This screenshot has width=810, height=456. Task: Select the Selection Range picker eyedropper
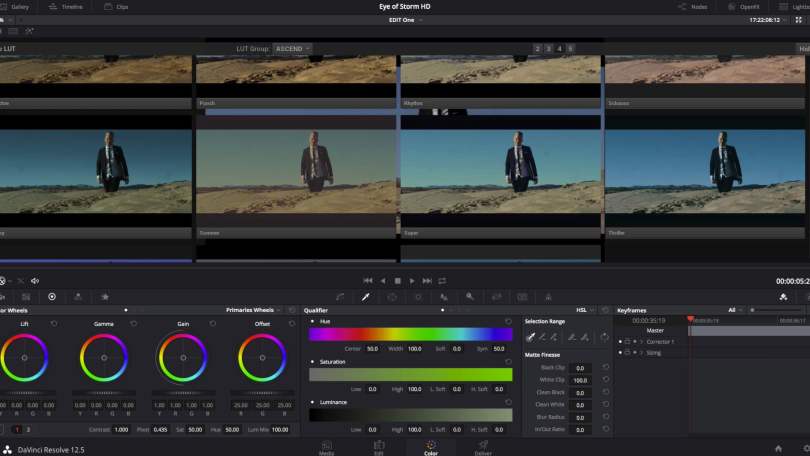point(530,337)
